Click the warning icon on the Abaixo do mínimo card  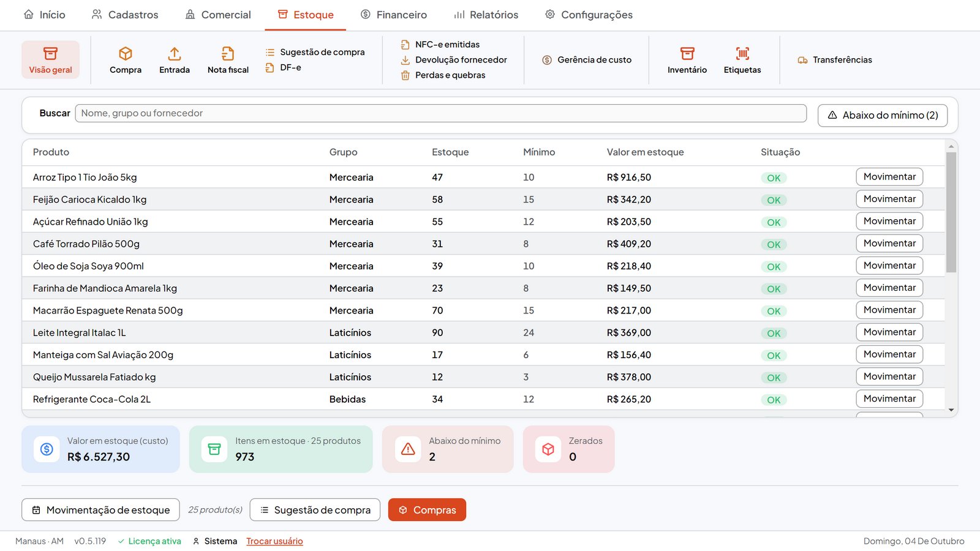tap(408, 449)
